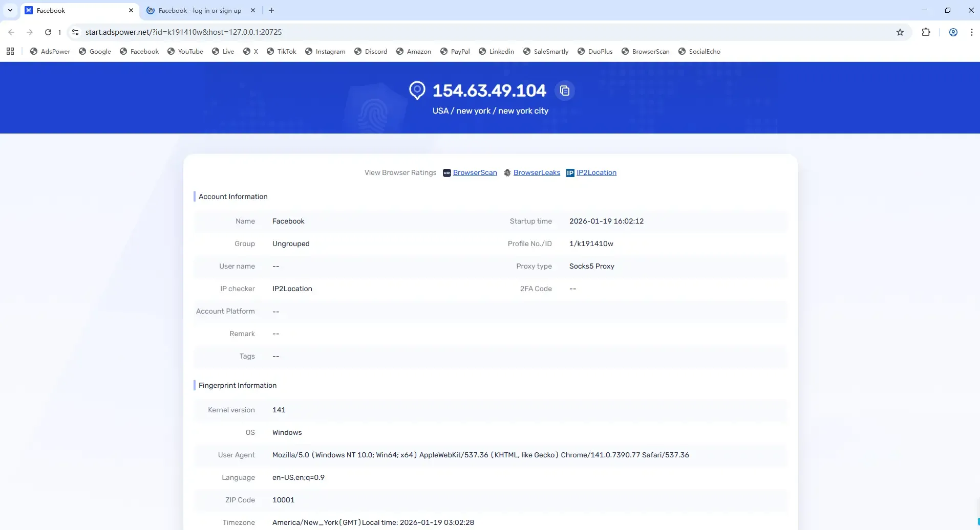This screenshot has height=530, width=980.
Task: Open the BrowserLeaks link
Action: [x=537, y=172]
